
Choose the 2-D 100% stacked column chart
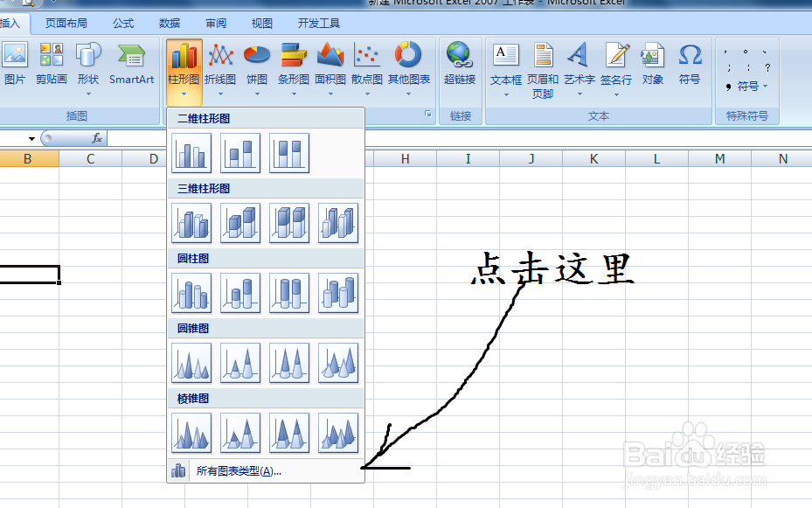point(289,153)
